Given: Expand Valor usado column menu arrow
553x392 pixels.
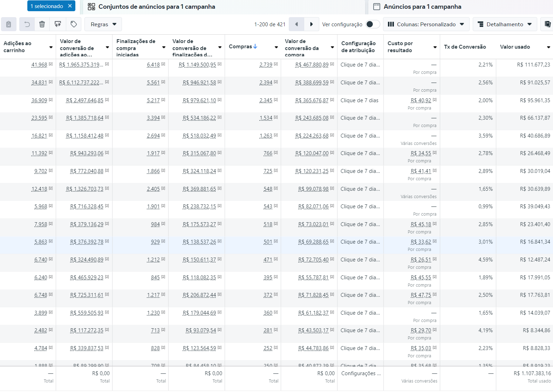Looking at the screenshot, I should [548, 47].
